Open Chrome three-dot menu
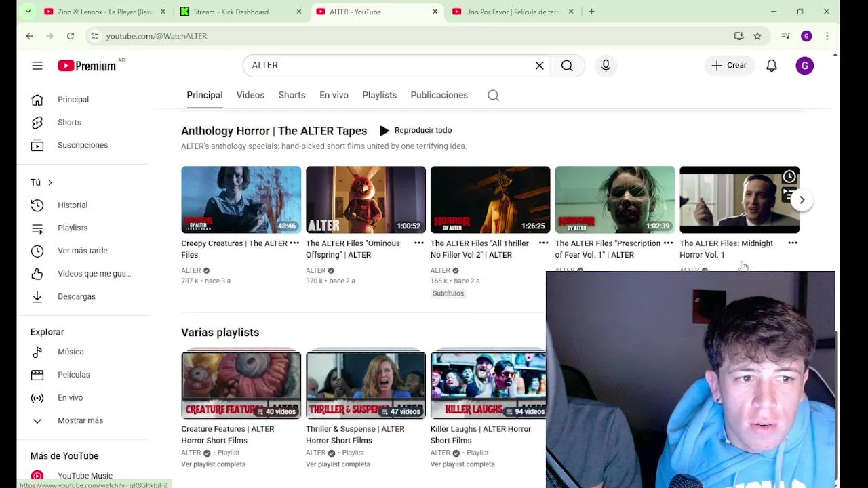 pos(827,36)
